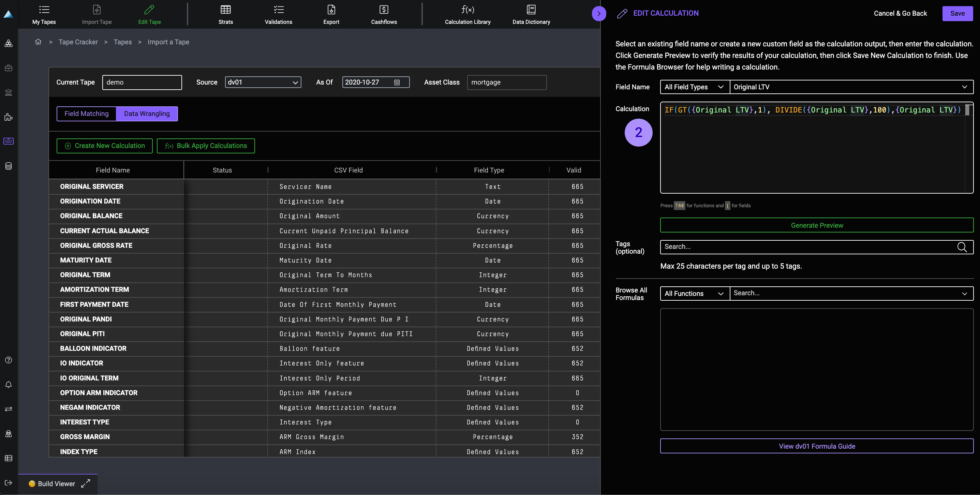Screen dimensions: 980x495
Task: Collapse the side panel with arrow button
Action: pyautogui.click(x=599, y=14)
